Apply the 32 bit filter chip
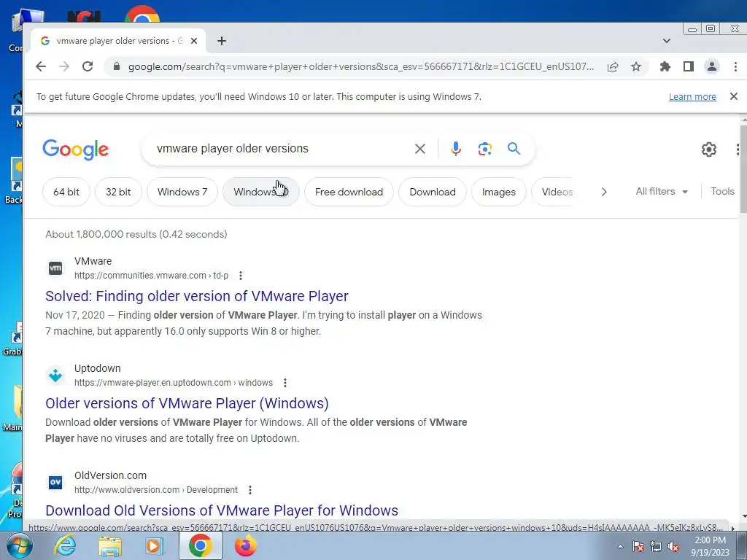The height and width of the screenshot is (560, 747). coord(118,192)
